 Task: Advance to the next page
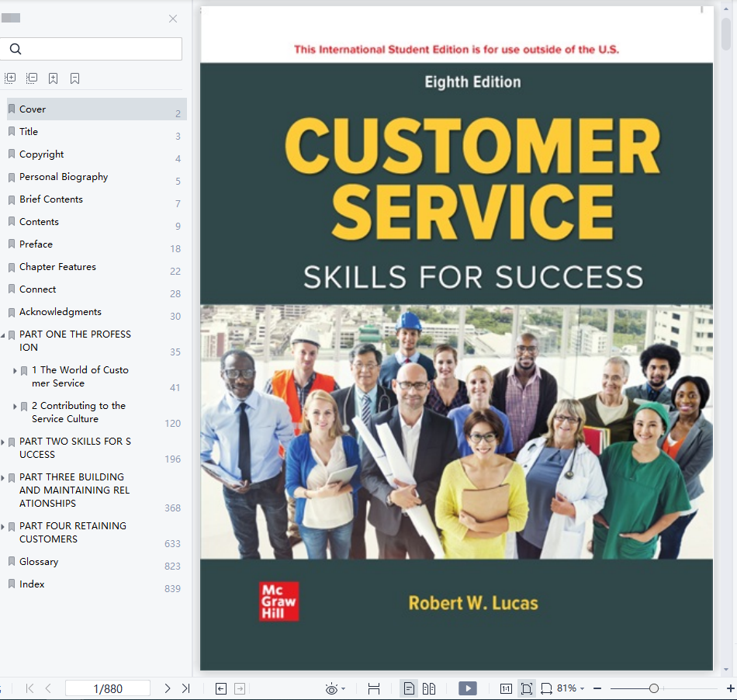168,688
